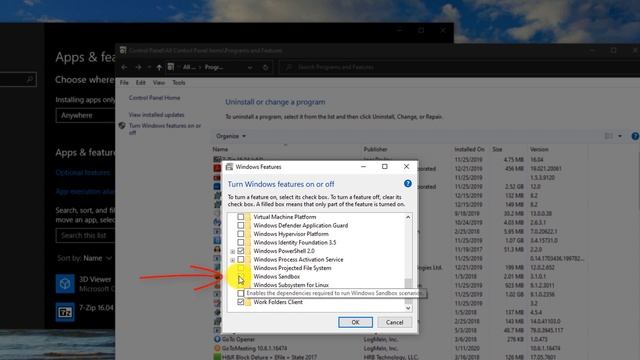The image size is (640, 360).
Task: Go up one level in Control Panel
Action: click(x=159, y=67)
